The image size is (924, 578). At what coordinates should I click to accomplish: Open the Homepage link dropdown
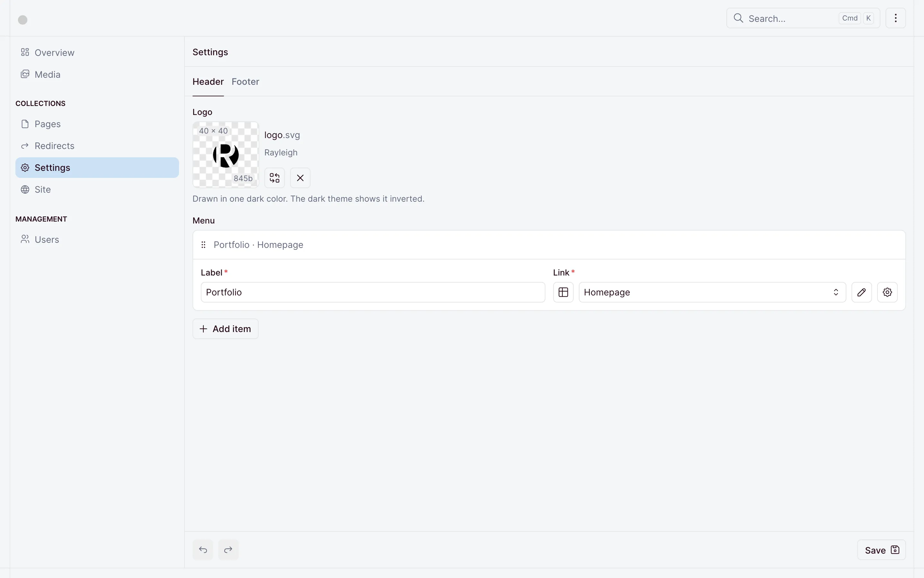point(712,292)
